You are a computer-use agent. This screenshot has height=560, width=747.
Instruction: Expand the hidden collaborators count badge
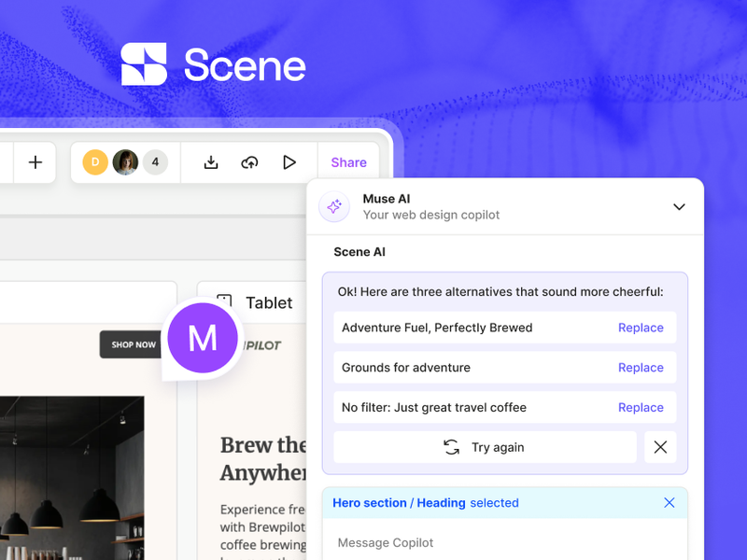pyautogui.click(x=155, y=161)
